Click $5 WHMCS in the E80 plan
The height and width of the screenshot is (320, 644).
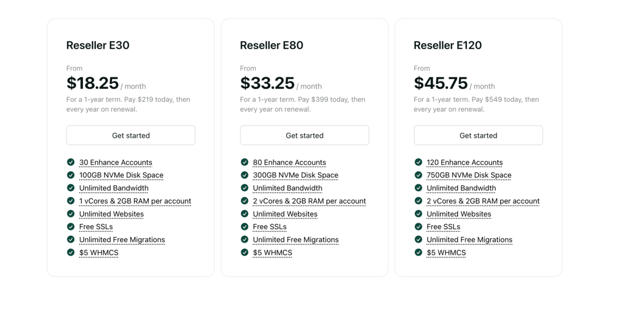click(x=273, y=252)
